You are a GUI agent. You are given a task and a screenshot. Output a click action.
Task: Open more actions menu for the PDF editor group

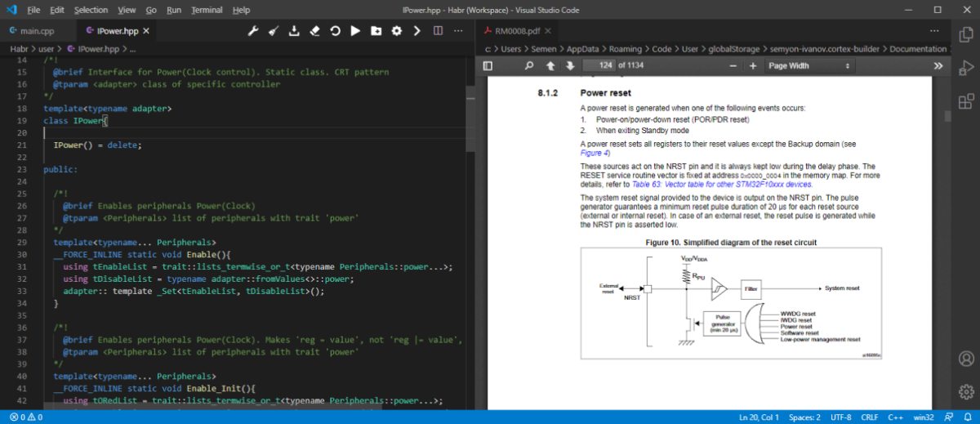935,31
